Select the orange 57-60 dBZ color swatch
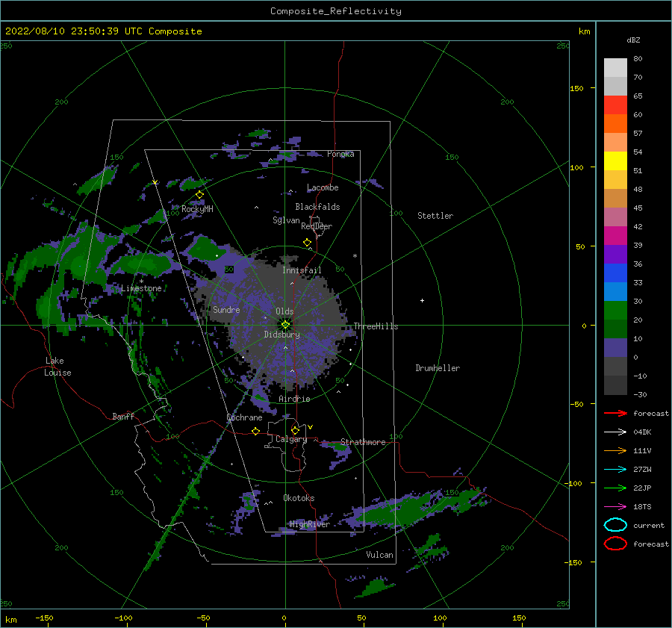The height and width of the screenshot is (628, 672). coord(615,124)
